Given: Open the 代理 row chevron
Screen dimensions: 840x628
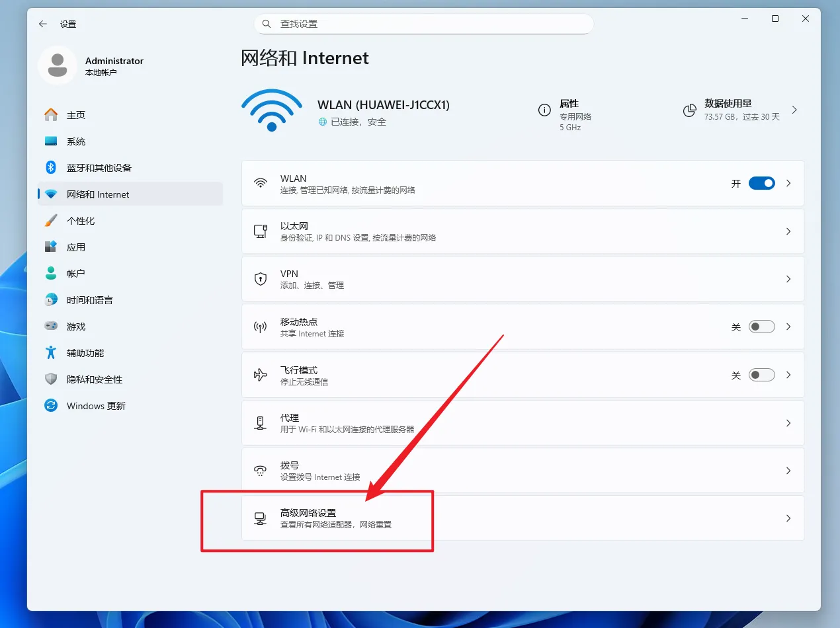Looking at the screenshot, I should (788, 422).
